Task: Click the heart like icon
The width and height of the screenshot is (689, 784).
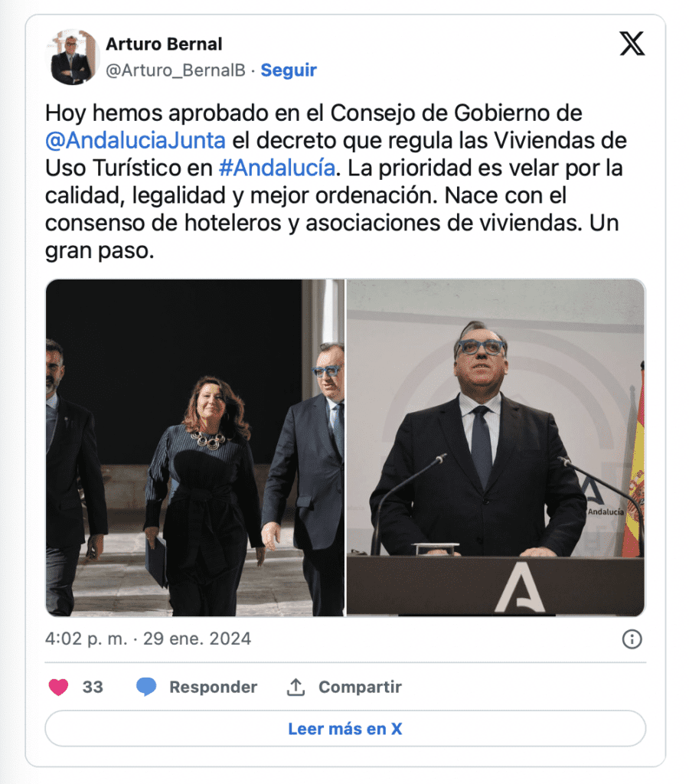Action: point(58,687)
